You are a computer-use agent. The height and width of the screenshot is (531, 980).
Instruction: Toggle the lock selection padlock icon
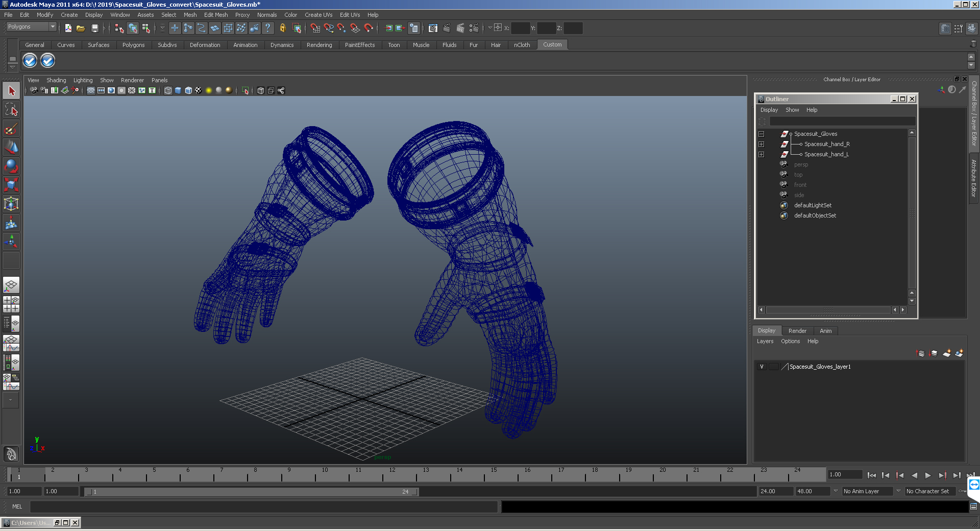tap(282, 28)
